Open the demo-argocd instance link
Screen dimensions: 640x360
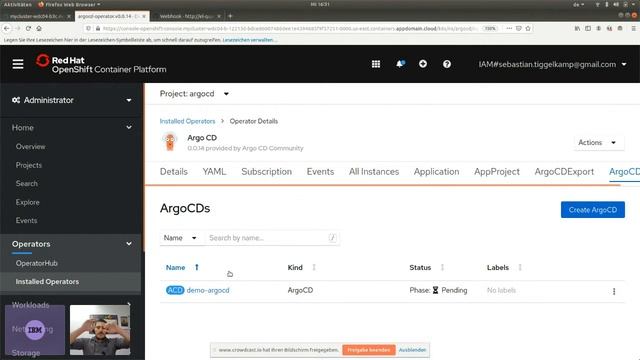(x=208, y=290)
